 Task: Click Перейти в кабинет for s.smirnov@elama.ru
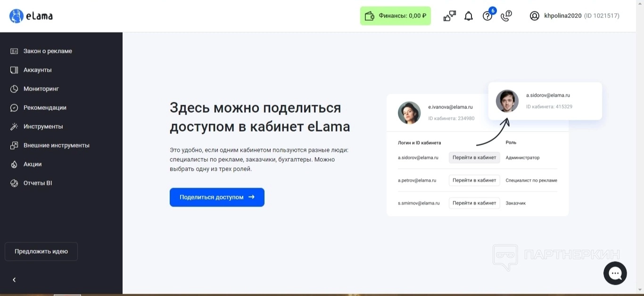point(474,203)
